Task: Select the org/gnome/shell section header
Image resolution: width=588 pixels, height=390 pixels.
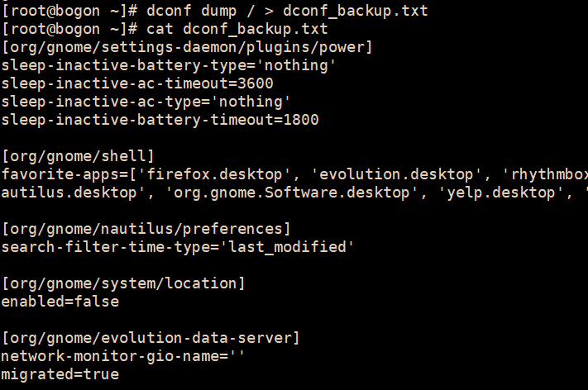Action: tap(78, 156)
